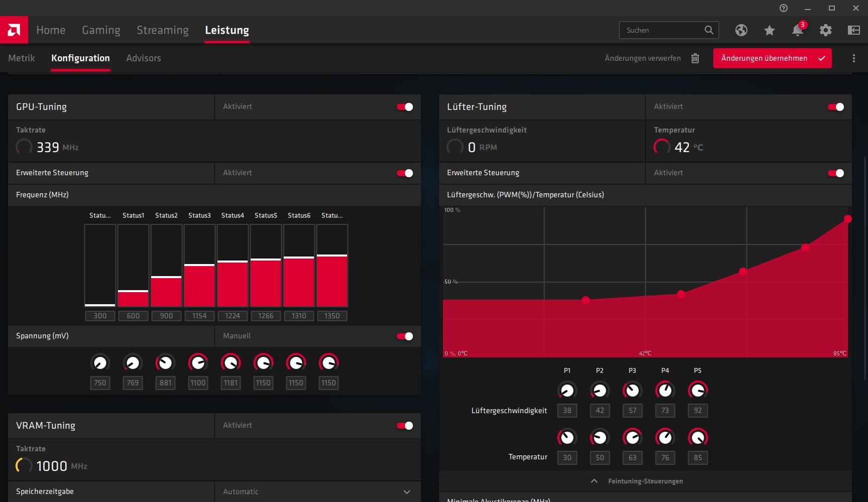This screenshot has height=502, width=868.
Task: Toggle Lüfter Erweiterte Steuerung switch
Action: click(836, 173)
